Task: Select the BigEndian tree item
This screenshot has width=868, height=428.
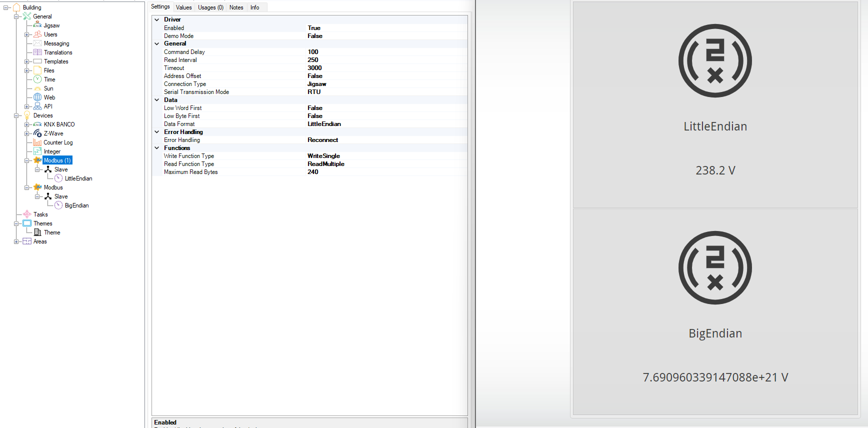Action: [x=76, y=205]
